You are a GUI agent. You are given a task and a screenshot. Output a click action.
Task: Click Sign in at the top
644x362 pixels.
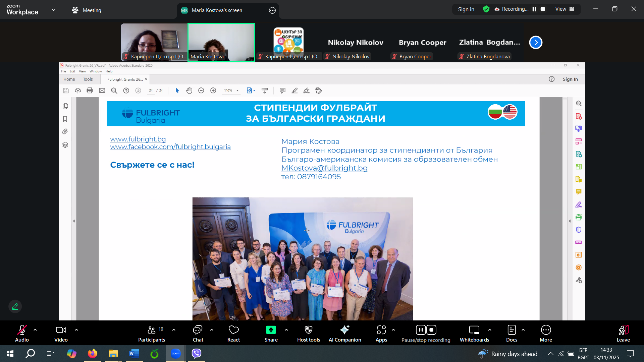466,9
